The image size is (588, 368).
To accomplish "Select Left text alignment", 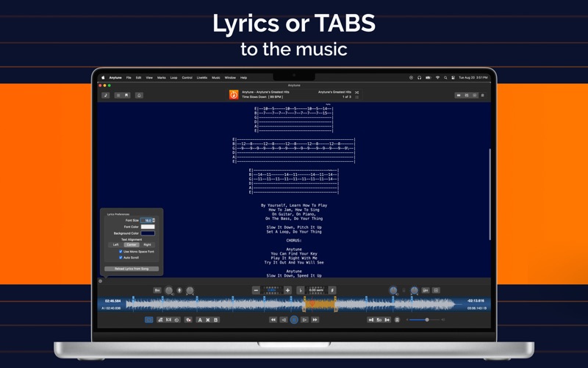I will coord(116,245).
